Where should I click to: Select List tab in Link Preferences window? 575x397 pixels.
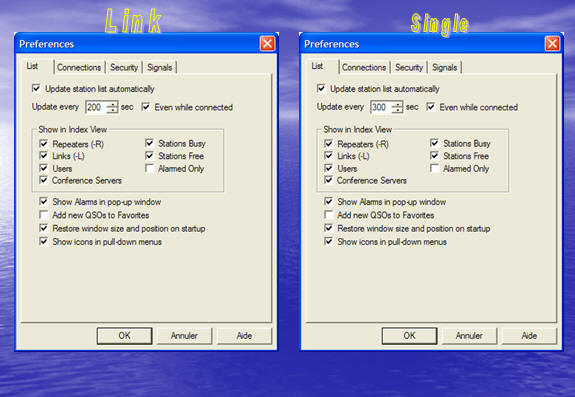(32, 66)
